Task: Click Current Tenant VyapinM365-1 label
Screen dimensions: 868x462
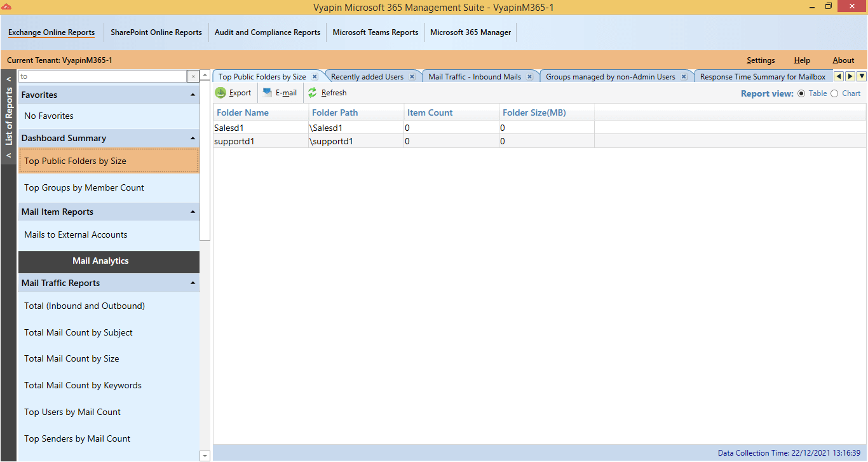Action: pos(60,60)
